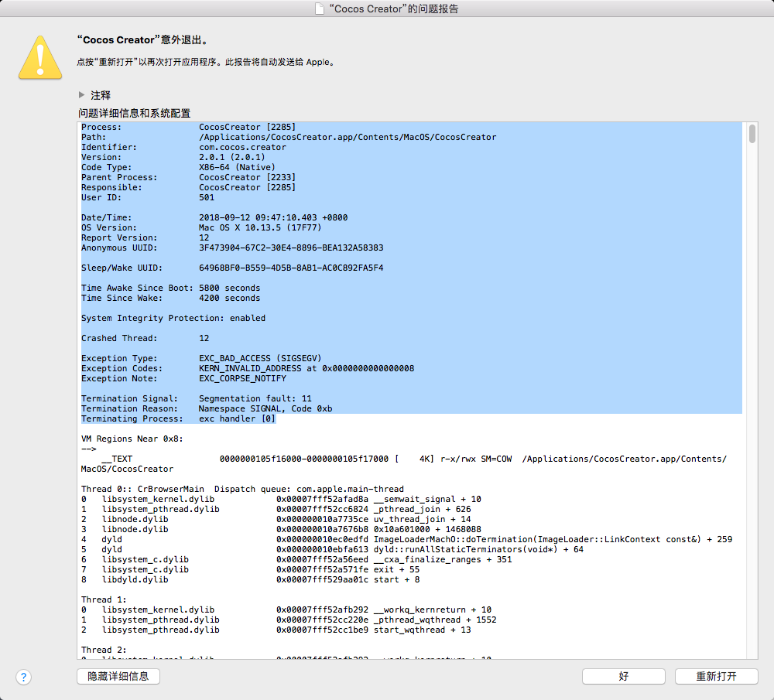The height and width of the screenshot is (700, 774).
Task: Click the 'Responsible: CocosCreator [2285]' line
Action: coord(189,187)
